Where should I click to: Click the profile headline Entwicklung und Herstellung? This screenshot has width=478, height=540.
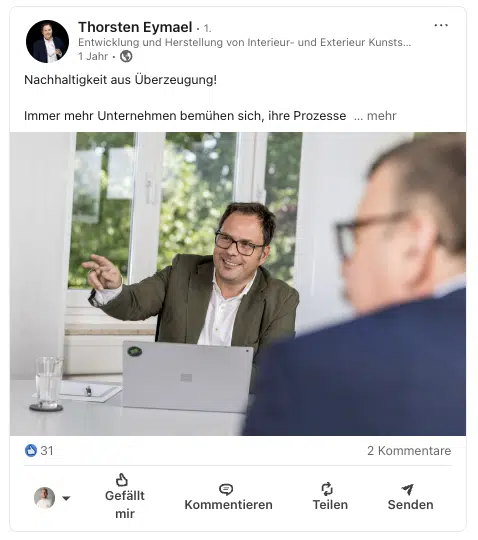(x=245, y=42)
